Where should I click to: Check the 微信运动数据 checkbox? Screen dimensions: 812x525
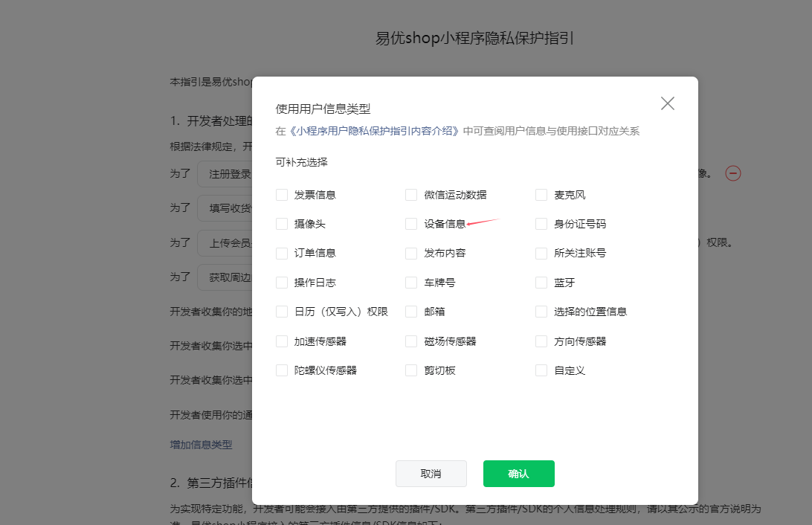click(410, 194)
